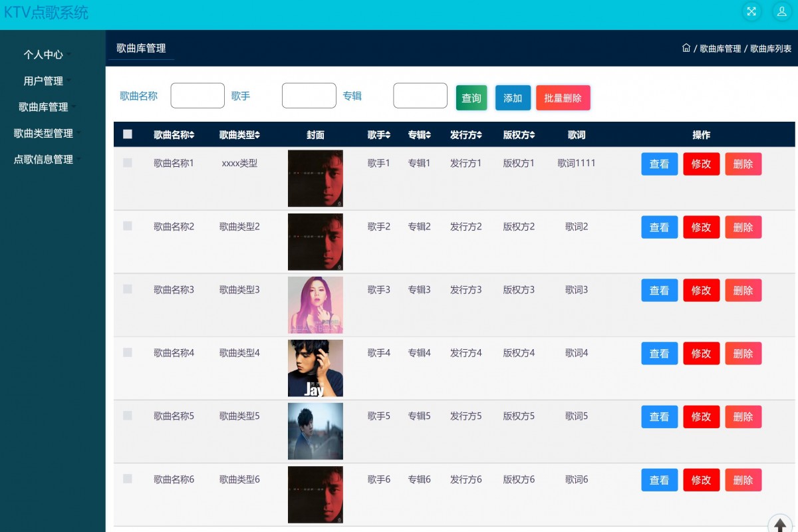Expand the 用户管理 sidebar menu
Image resolution: width=798 pixels, height=532 pixels.
click(45, 80)
